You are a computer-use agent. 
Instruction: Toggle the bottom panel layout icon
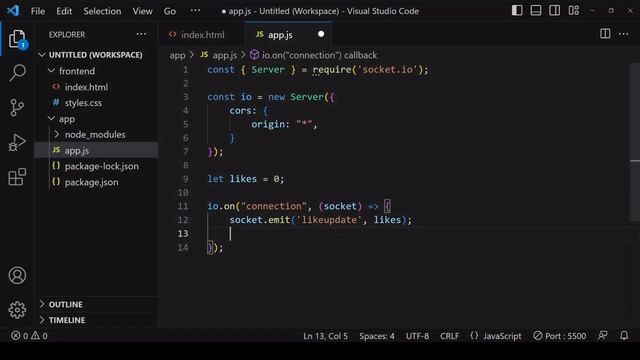536,10
